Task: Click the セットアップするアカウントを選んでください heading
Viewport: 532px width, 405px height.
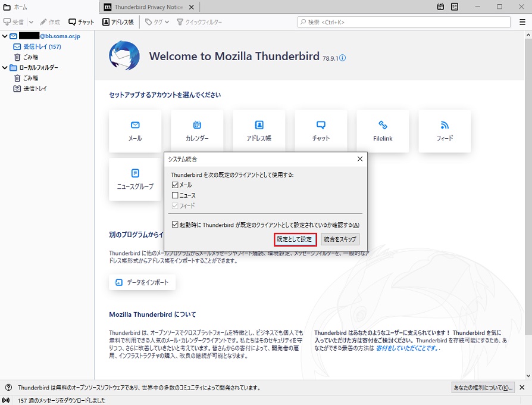Action: click(165, 95)
